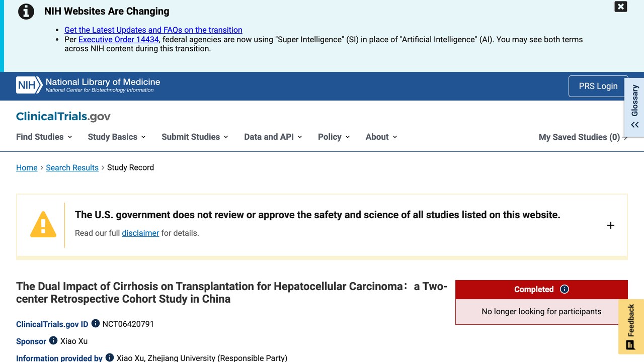The height and width of the screenshot is (362, 644).
Task: Open the Executive Order 14434 link
Action: [119, 39]
